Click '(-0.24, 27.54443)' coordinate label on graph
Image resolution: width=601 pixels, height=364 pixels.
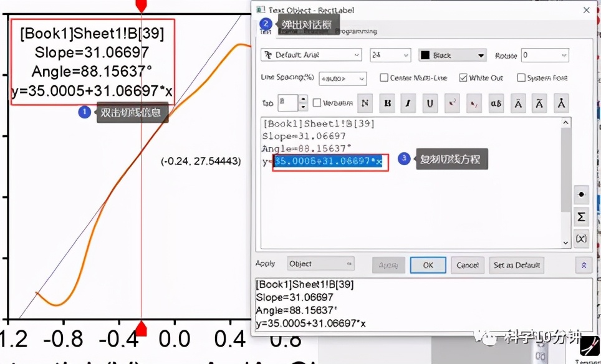coord(201,161)
